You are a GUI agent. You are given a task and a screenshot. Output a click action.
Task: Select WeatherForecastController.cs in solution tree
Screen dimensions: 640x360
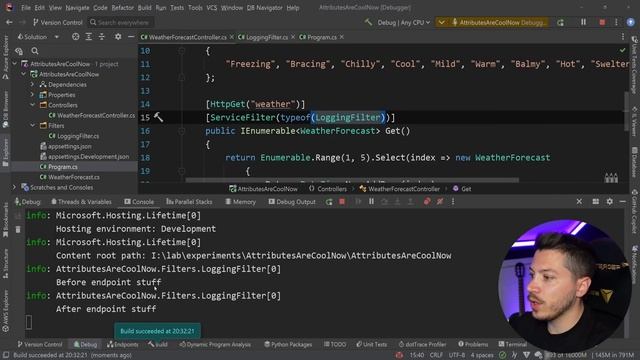point(91,116)
